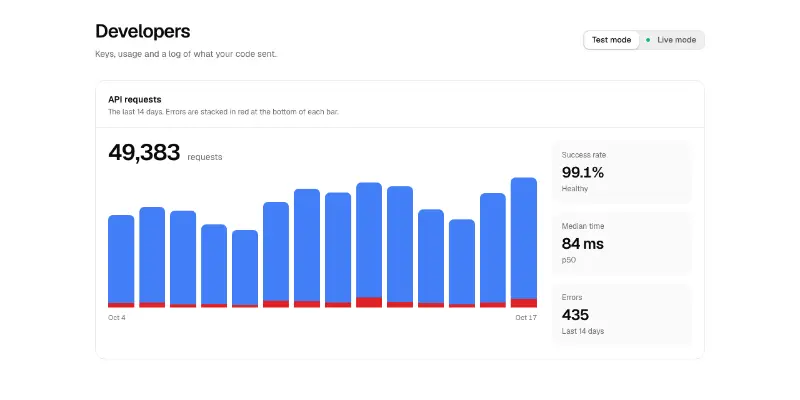
Task: Click the "Healthy" status text
Action: [575, 189]
